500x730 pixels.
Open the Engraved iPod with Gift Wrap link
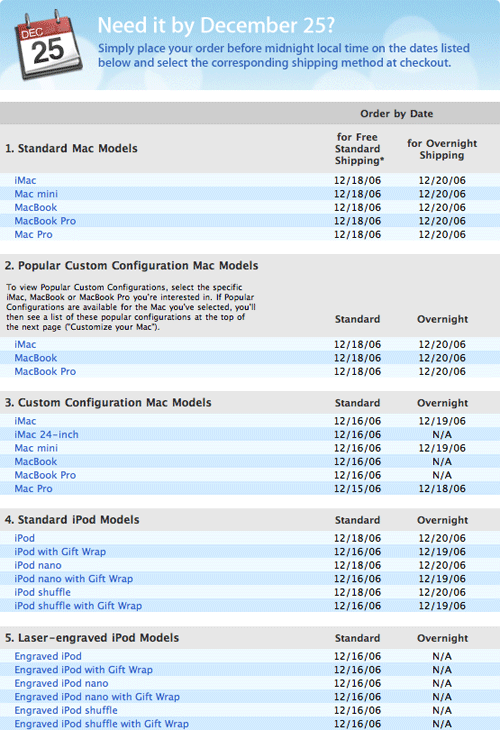83,670
